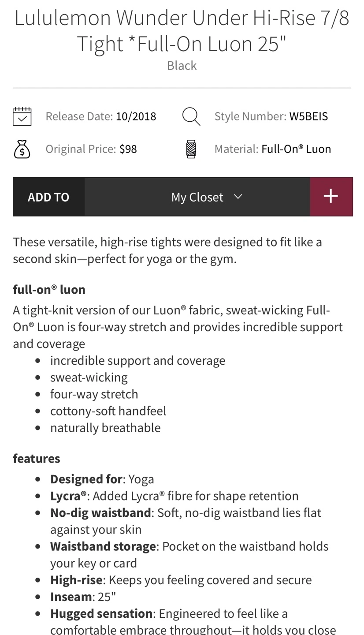Click the Waistband storage feature label
Viewport: 364px width, 635px height.
point(103,546)
